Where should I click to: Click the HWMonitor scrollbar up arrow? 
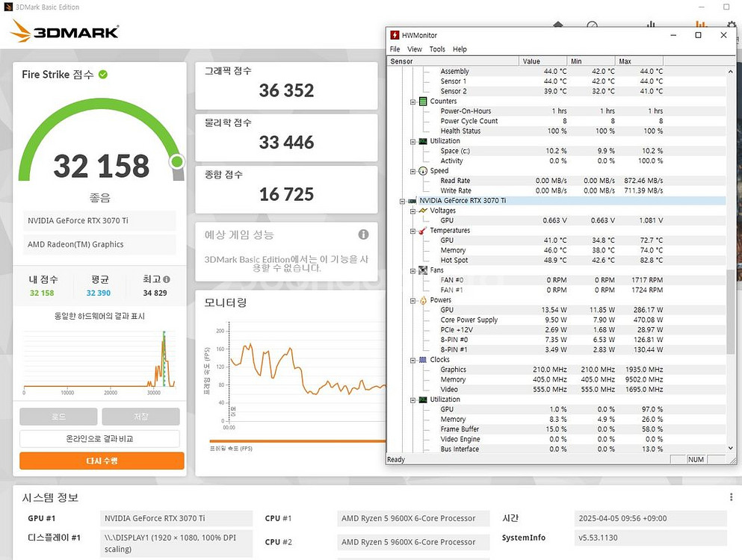click(x=731, y=72)
